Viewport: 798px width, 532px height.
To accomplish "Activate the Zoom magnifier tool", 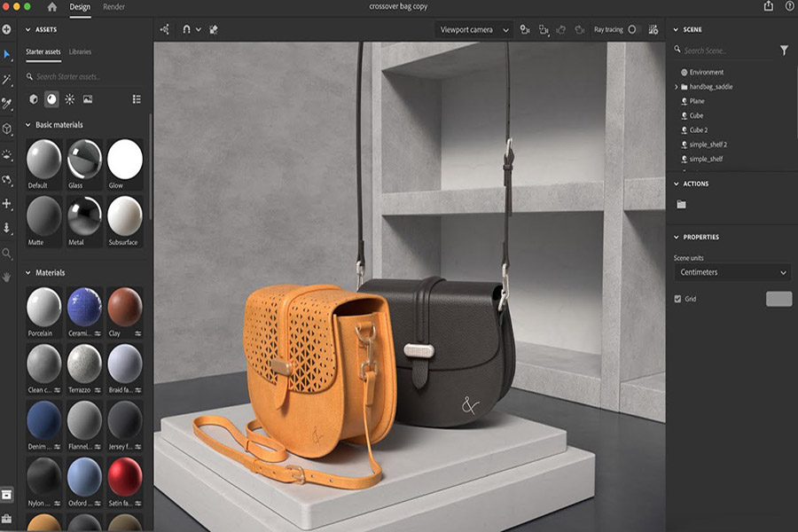I will coord(6,253).
